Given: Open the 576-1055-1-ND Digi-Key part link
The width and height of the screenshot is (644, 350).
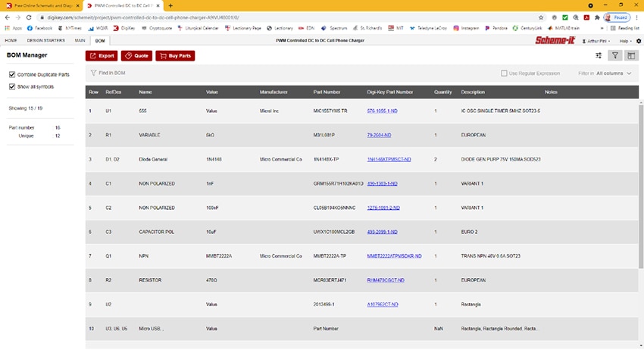Looking at the screenshot, I should [x=383, y=111].
